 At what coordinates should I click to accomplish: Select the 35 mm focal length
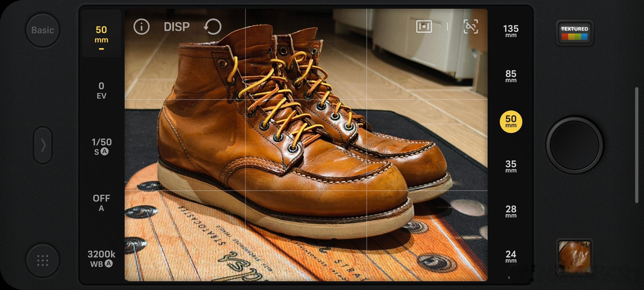(511, 166)
